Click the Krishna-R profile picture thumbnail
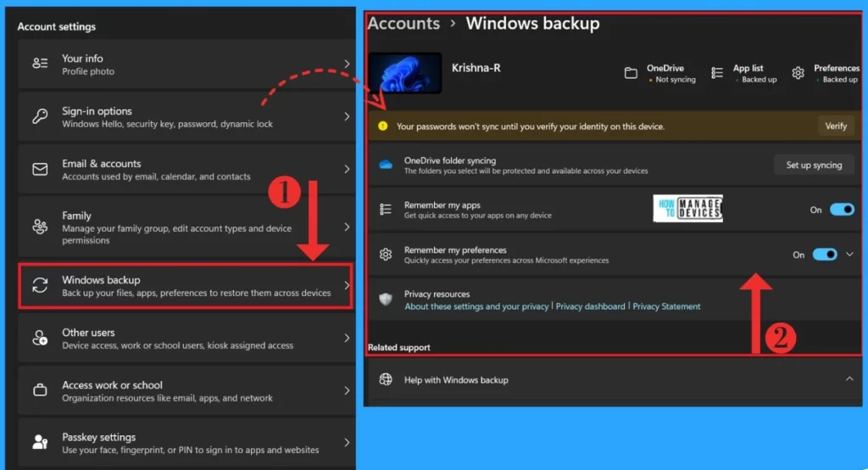Image resolution: width=868 pixels, height=470 pixels. click(x=404, y=73)
